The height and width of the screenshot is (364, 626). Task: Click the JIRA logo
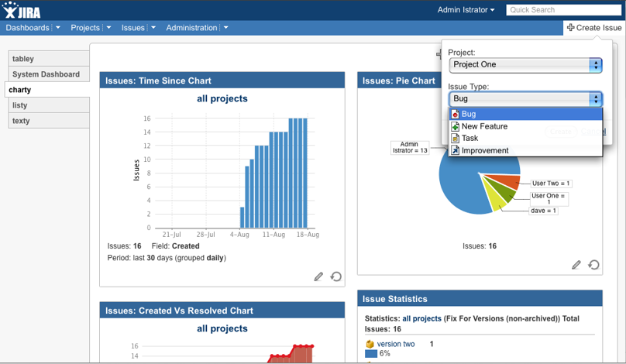click(x=21, y=10)
